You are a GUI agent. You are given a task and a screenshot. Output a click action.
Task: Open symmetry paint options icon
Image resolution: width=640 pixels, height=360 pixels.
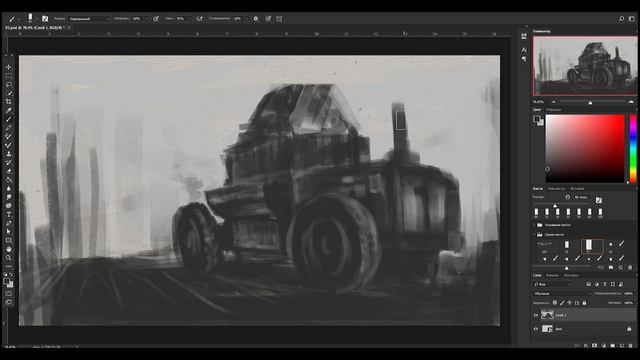(280, 19)
